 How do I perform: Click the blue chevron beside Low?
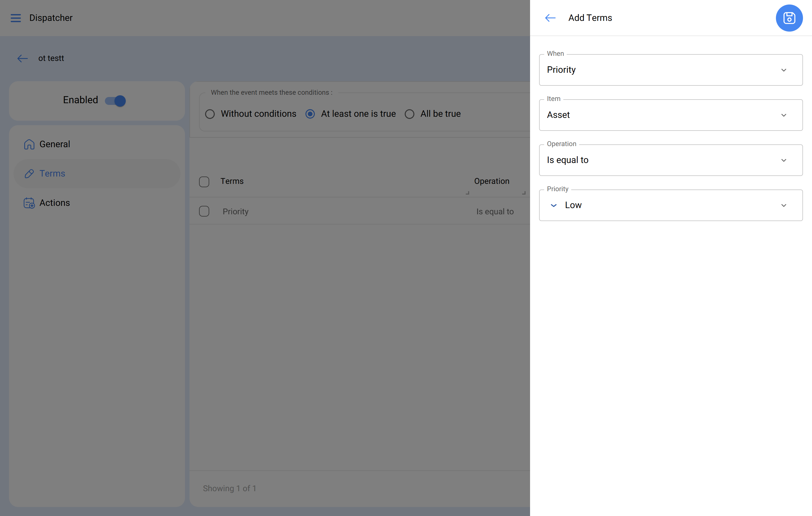tap(553, 205)
